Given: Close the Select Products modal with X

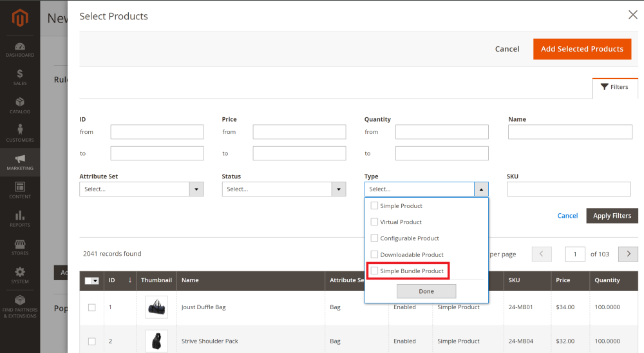Looking at the screenshot, I should (632, 15).
